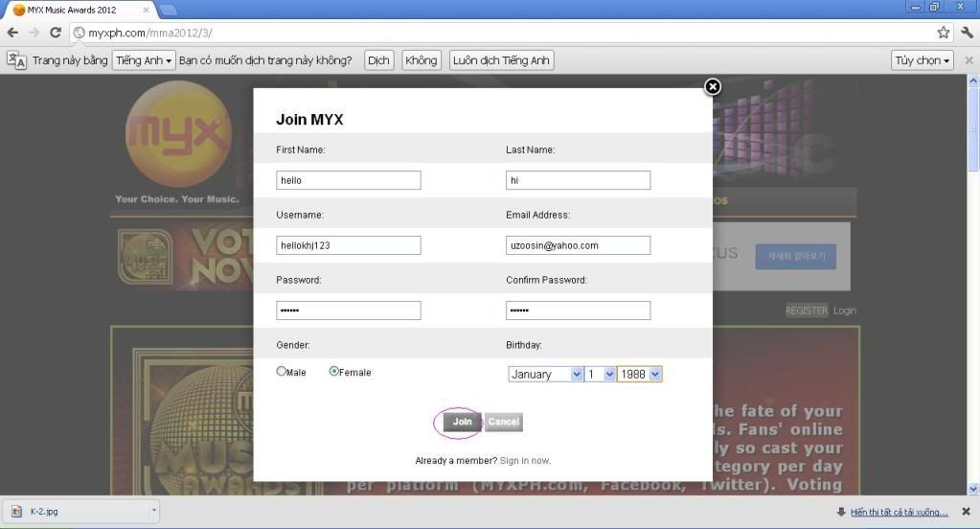
Task: Reload the page with refresh icon
Action: [56, 33]
